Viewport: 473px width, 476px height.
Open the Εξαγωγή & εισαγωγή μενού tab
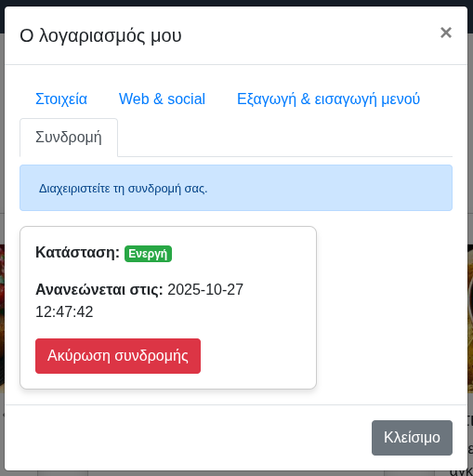point(328,99)
